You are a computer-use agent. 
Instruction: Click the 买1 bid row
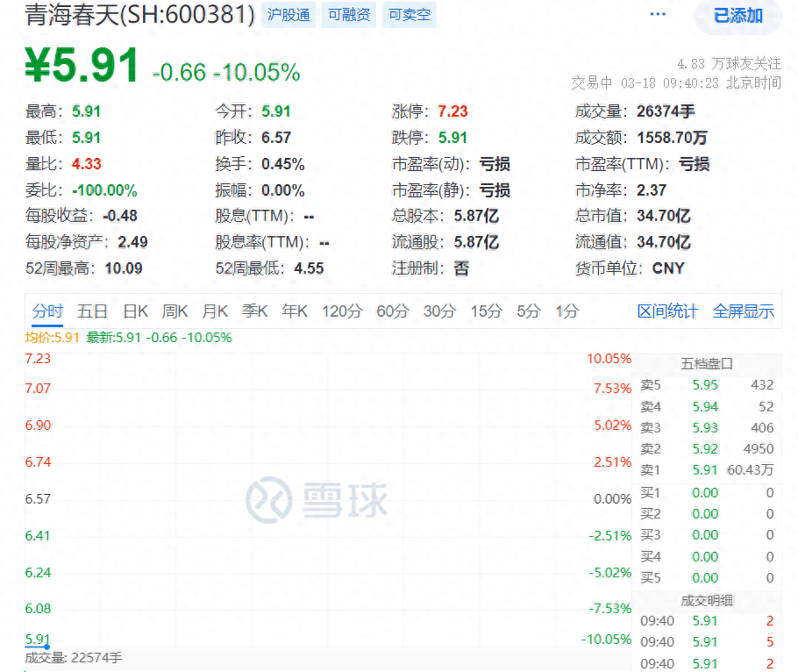(x=707, y=493)
